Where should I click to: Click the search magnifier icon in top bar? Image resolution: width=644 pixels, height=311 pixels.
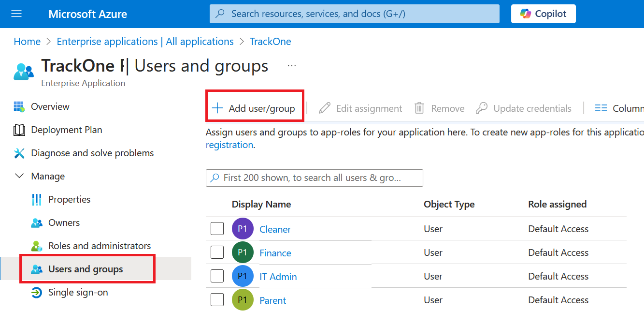point(220,14)
